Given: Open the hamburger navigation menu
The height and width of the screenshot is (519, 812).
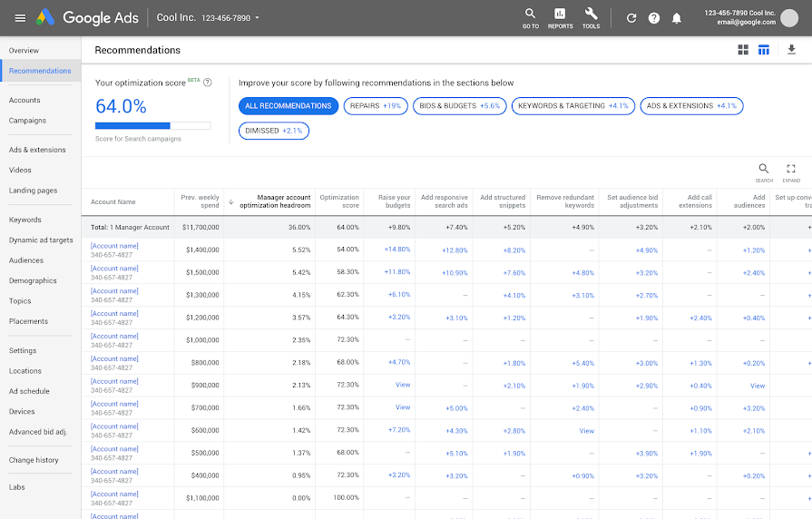Looking at the screenshot, I should pyautogui.click(x=20, y=18).
